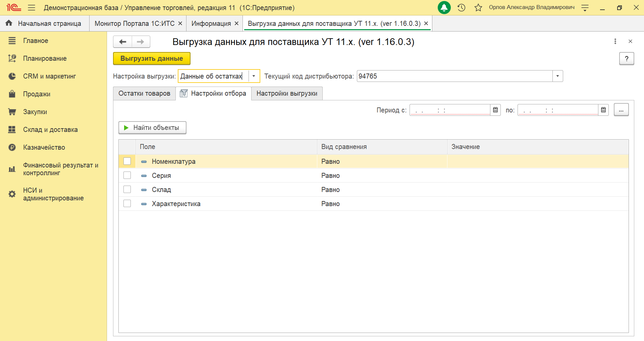Open Продажи shopping bag icon
This screenshot has width=644, height=341.
click(12, 94)
